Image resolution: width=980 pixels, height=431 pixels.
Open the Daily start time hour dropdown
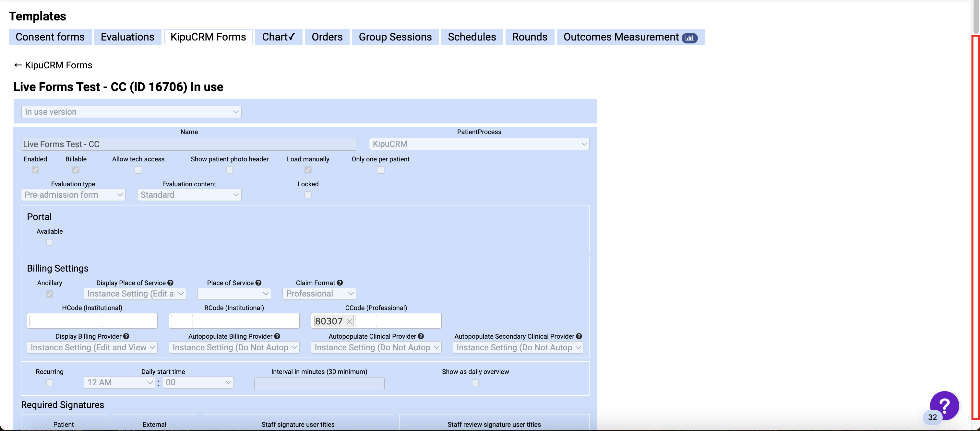tap(119, 382)
